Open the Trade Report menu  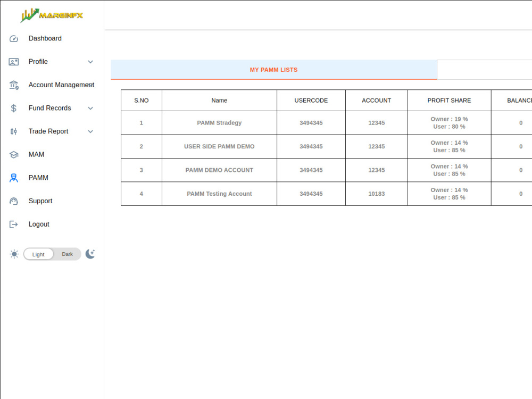[x=48, y=131]
